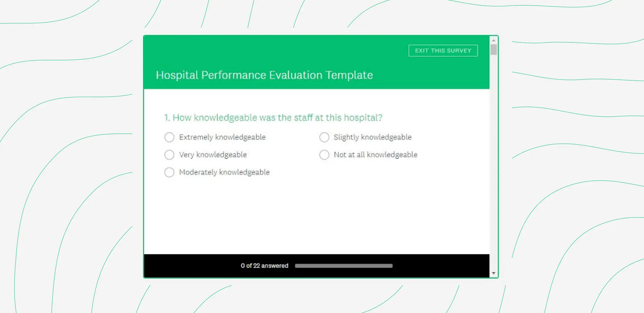Click the "0 of 22 answered" counter
The image size is (644, 313).
[x=264, y=266]
